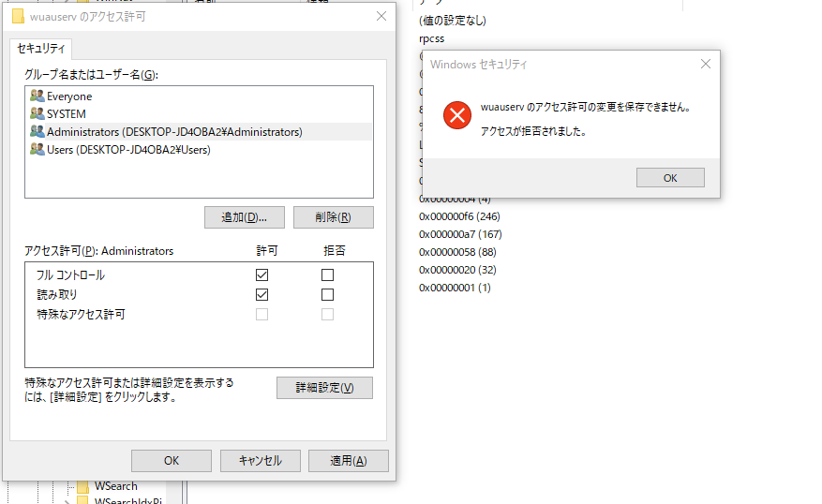822x504 pixels.
Task: Toggle the allow checkbox for 読み取り
Action: [262, 294]
